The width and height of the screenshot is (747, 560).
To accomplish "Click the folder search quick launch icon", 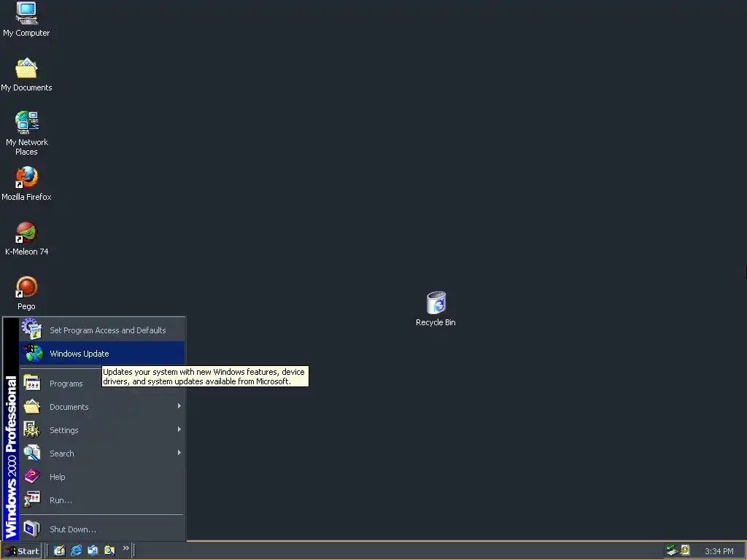I will pyautogui.click(x=109, y=551).
